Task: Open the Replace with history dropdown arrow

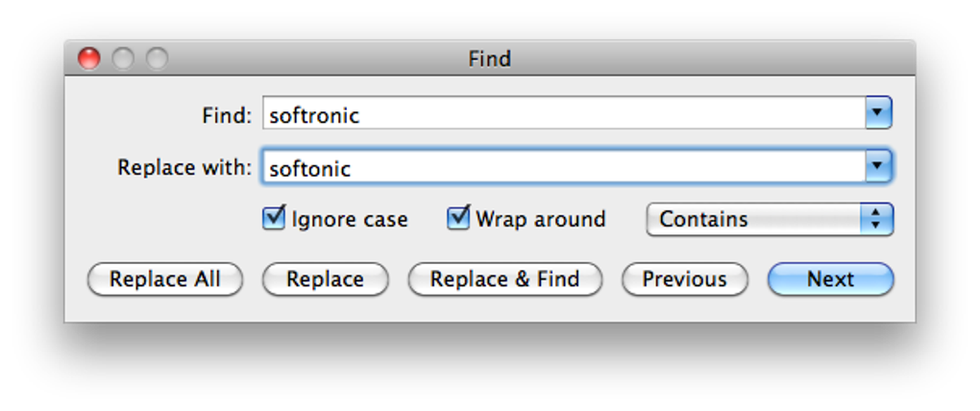Action: point(878,168)
